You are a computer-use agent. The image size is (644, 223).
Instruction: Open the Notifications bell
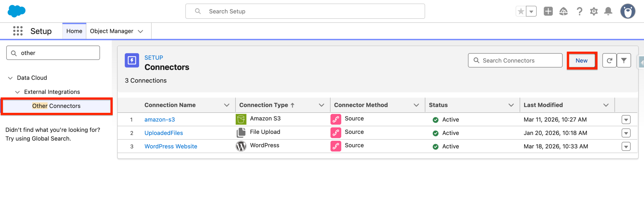[608, 11]
